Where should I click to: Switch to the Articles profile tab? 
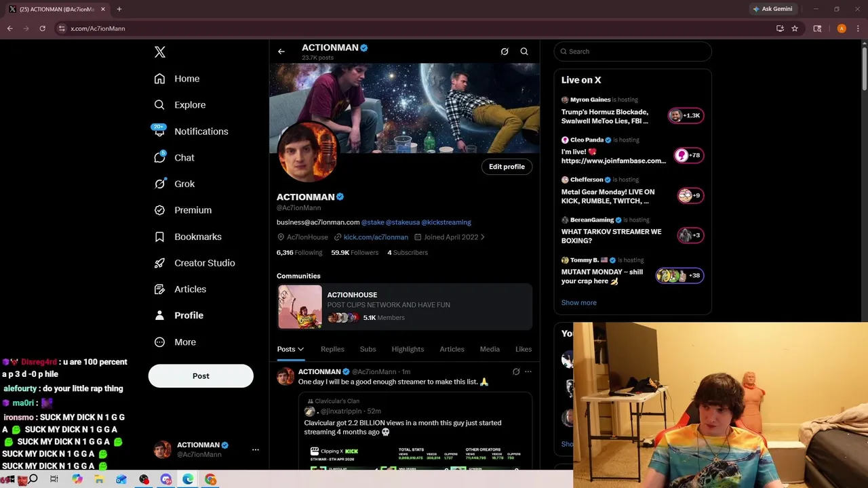pyautogui.click(x=452, y=349)
